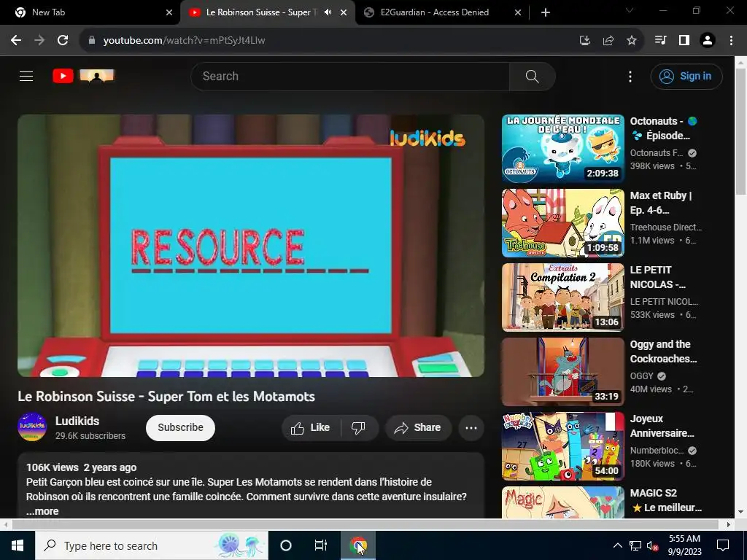Open the tab search chevron
Screen dimensions: 747x560
(630, 10)
